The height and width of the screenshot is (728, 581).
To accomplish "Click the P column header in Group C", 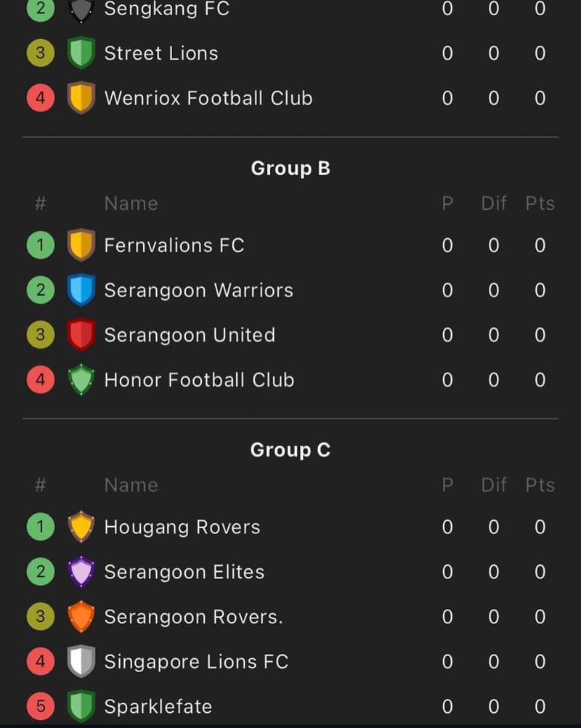I will pos(447,485).
